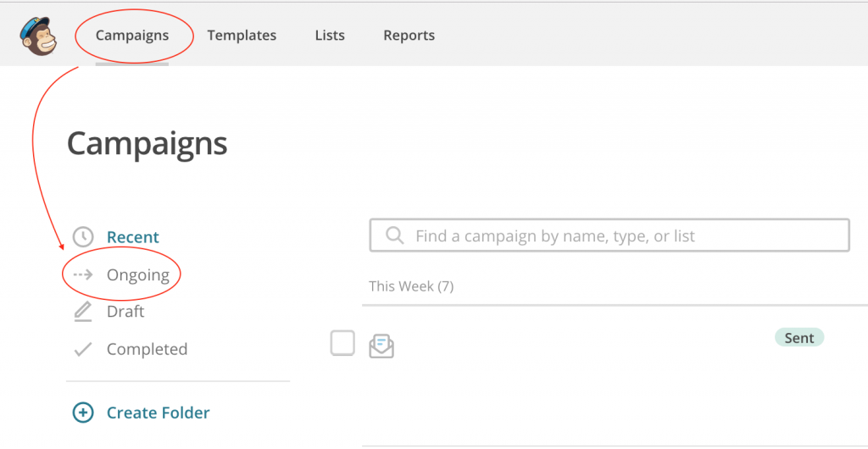Click the Recent clock icon
Screen dimensions: 868x449
pyautogui.click(x=83, y=236)
